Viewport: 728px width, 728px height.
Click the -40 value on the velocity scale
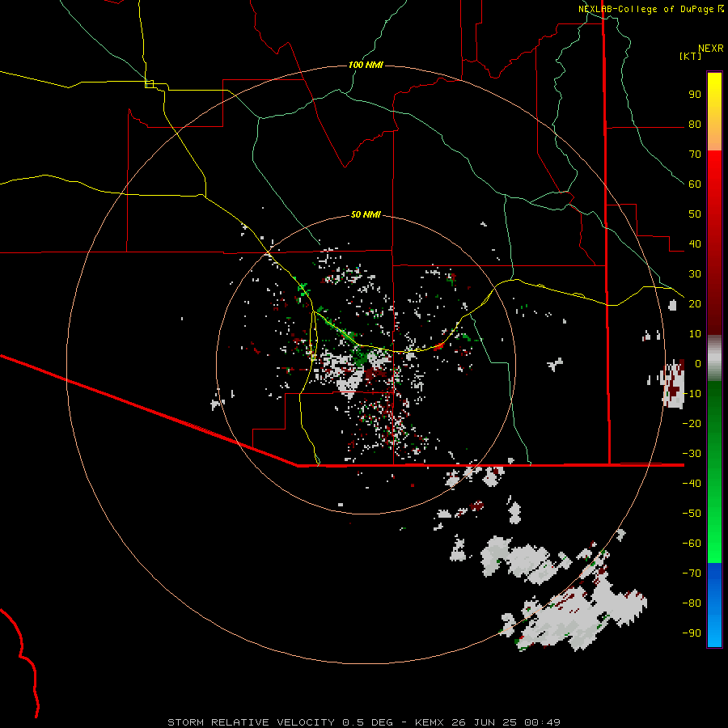pyautogui.click(x=692, y=484)
